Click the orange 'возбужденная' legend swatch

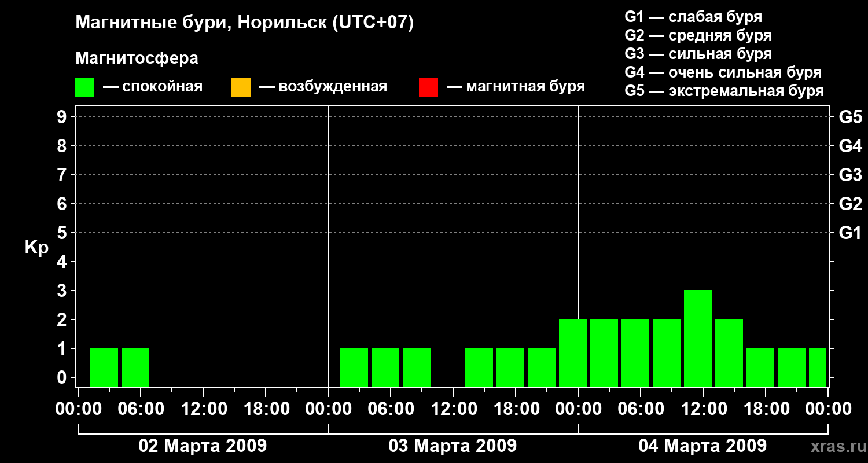[241, 87]
